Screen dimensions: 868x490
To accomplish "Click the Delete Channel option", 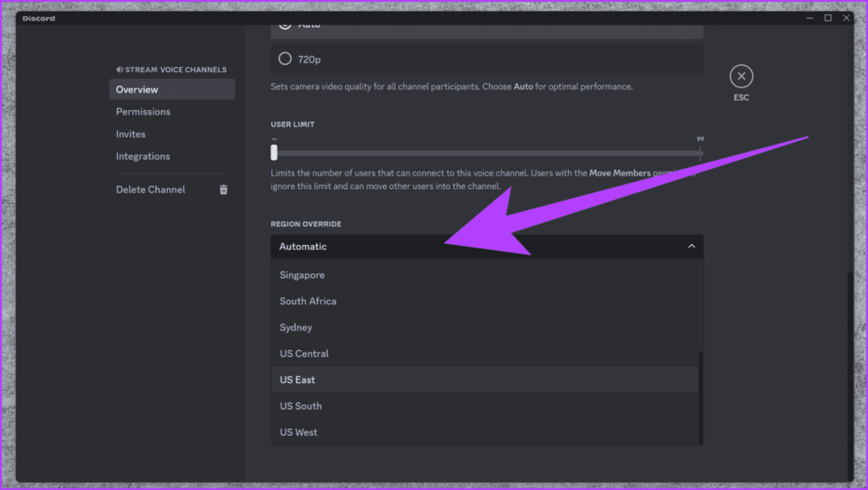I will pyautogui.click(x=150, y=189).
